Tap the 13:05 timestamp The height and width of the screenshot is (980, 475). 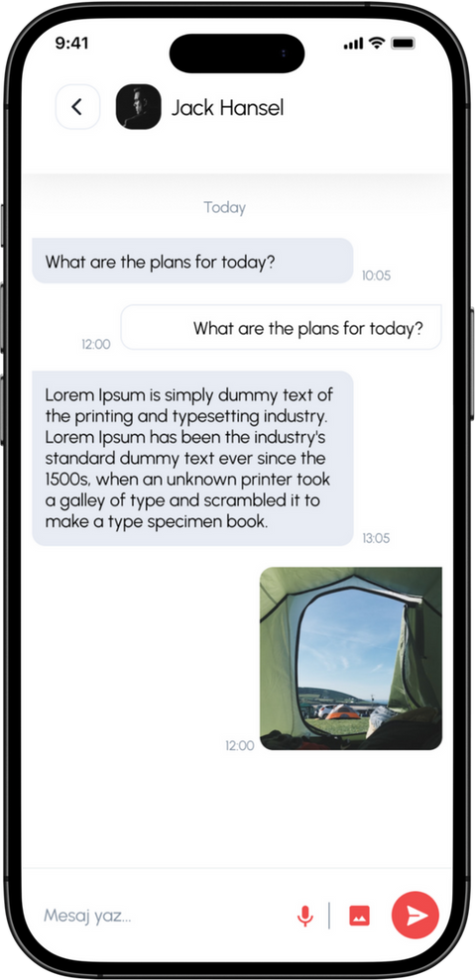376,538
